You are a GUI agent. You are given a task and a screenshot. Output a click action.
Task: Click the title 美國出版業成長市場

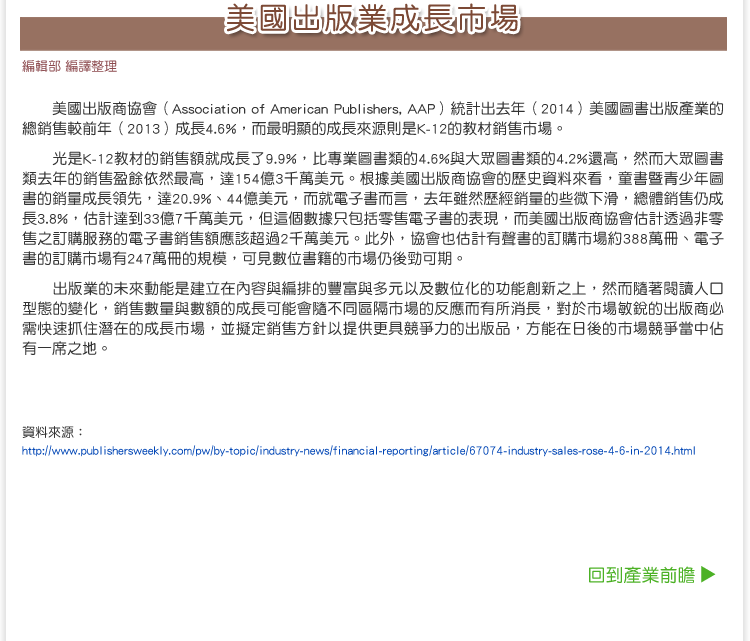[372, 20]
